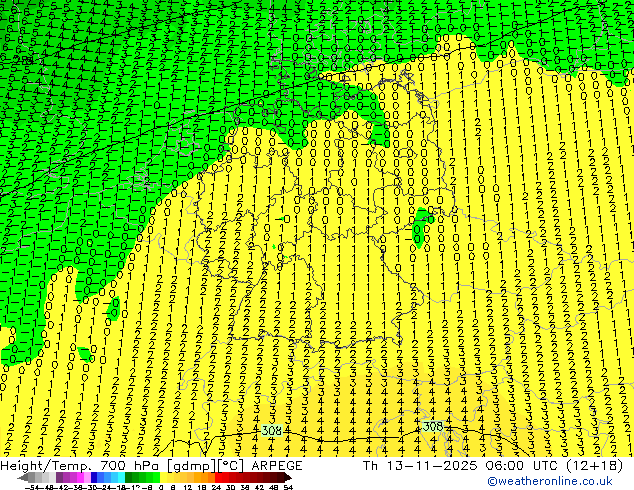The image size is (634, 490).
Task: Click the dark blue swatch in the temperature legend
Action: pos(94,477)
